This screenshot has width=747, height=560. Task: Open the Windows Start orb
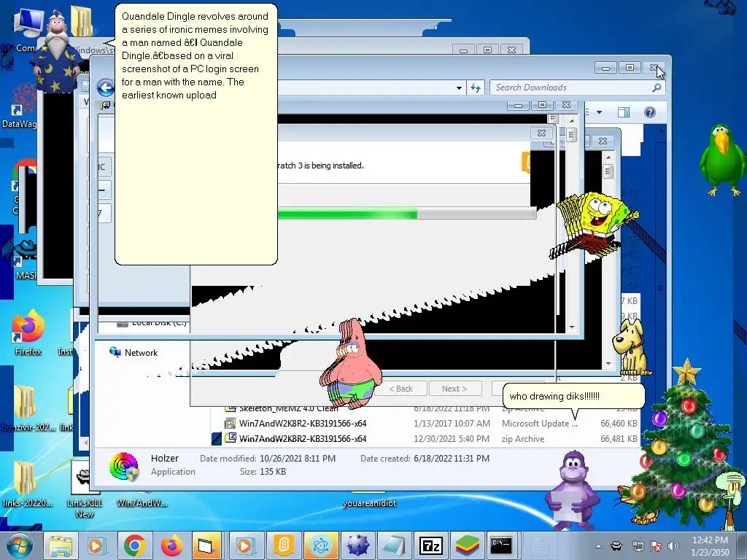coord(19,545)
